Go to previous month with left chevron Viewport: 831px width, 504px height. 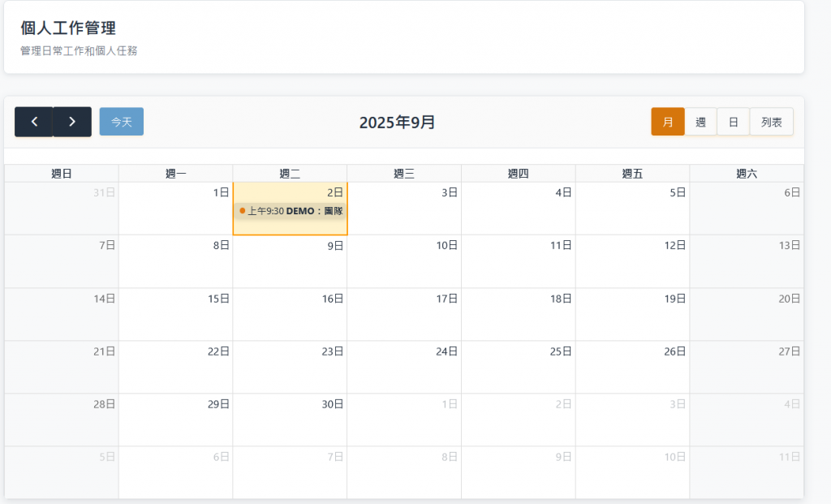(34, 122)
